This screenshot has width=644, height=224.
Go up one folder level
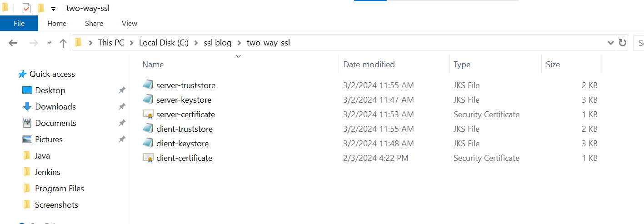tap(63, 43)
